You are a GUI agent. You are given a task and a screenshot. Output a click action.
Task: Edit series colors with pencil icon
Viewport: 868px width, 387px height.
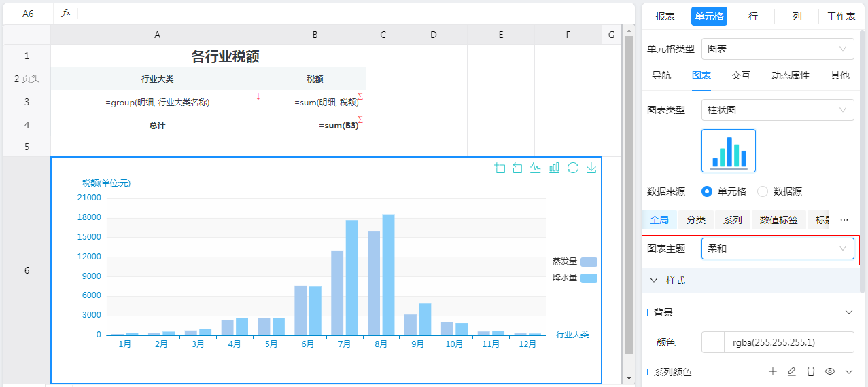tap(791, 371)
